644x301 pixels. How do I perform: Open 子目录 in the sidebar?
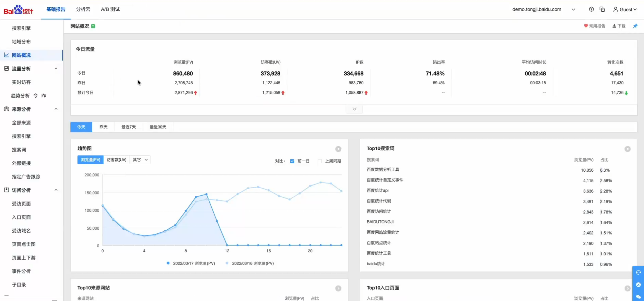pyautogui.click(x=19, y=285)
